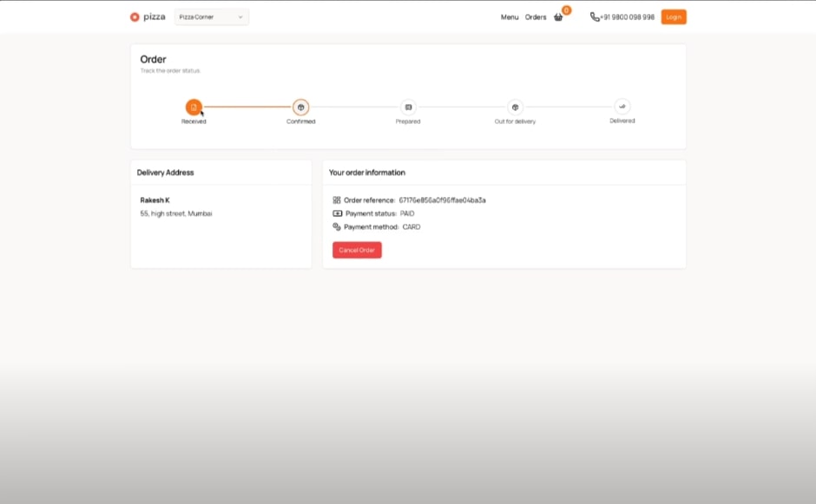This screenshot has width=816, height=504.
Task: Open the Menu page
Action: pyautogui.click(x=510, y=17)
